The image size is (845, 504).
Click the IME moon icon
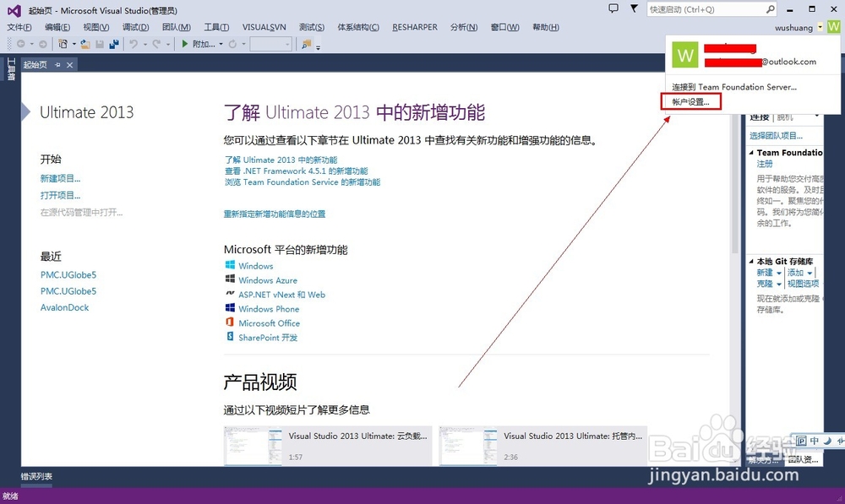point(826,441)
